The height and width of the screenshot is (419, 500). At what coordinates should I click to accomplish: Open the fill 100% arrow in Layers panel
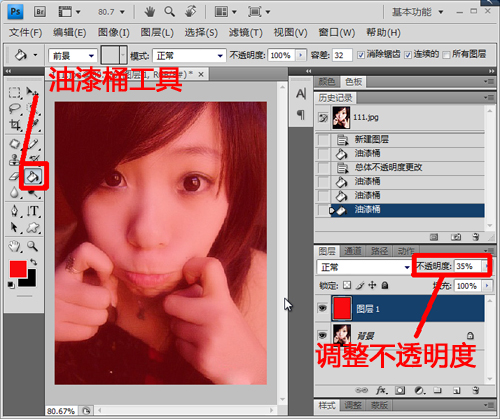pos(487,286)
